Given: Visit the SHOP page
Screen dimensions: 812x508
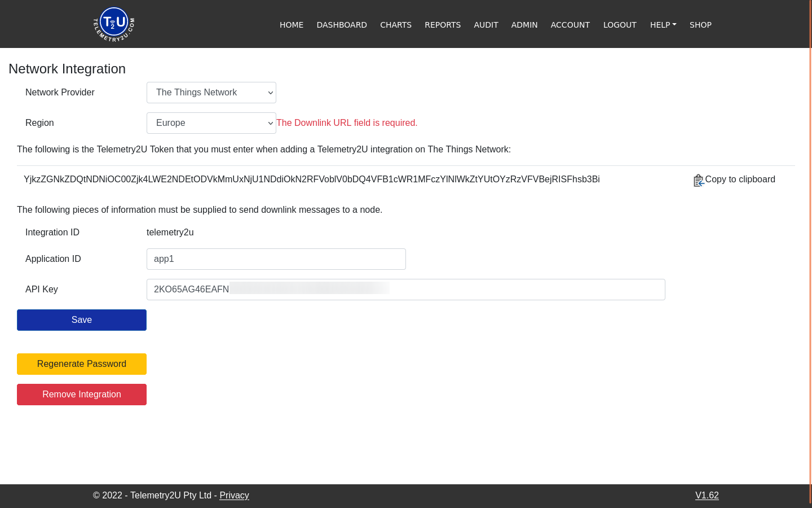Looking at the screenshot, I should point(700,25).
